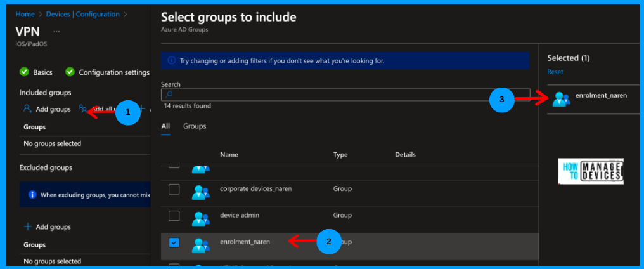Click Reset in the Selected pane

point(555,72)
